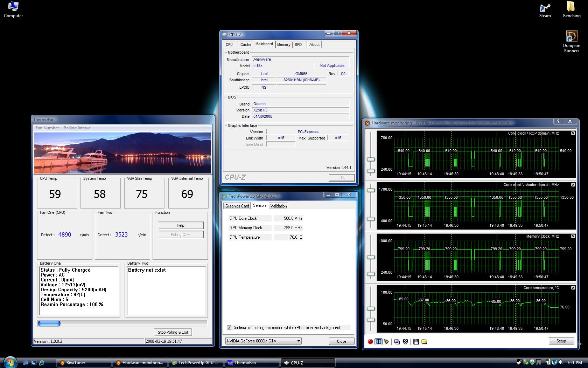
Task: Switch to the Validation tab in GPU-Z
Action: [x=279, y=206]
